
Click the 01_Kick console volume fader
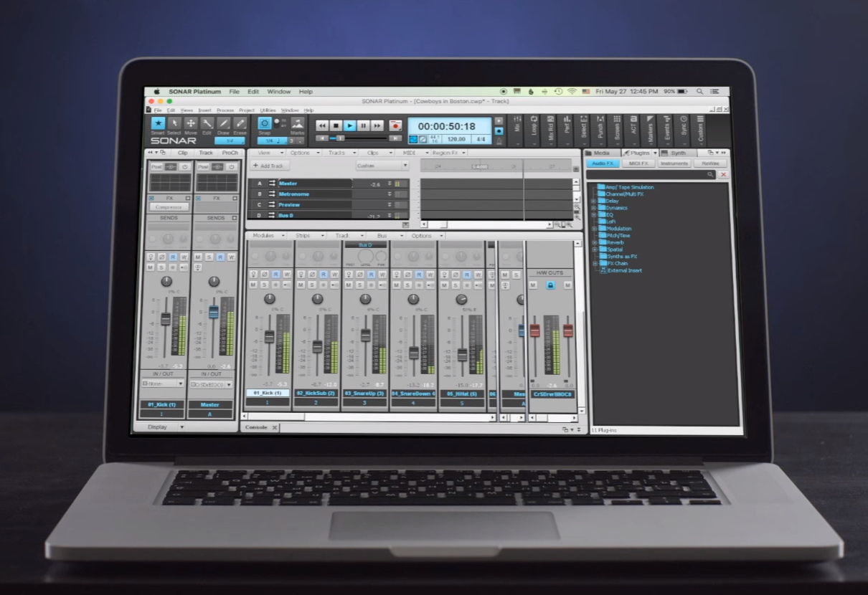(x=270, y=336)
